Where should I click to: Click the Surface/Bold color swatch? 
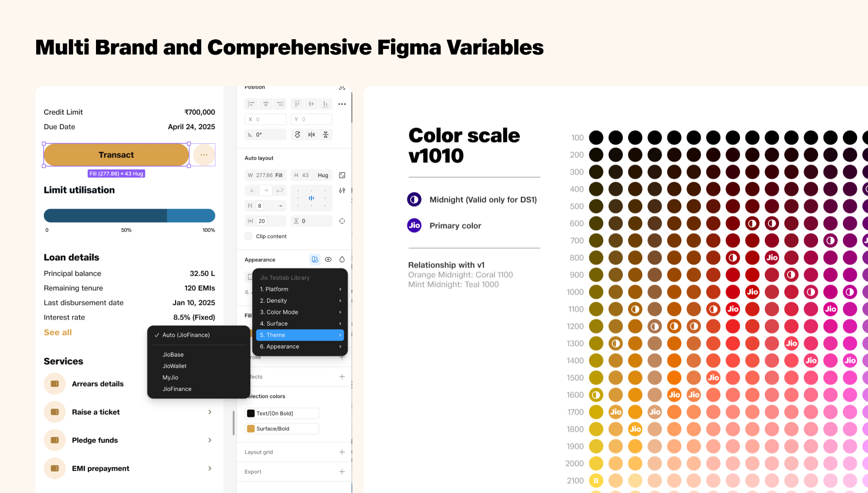(x=251, y=429)
